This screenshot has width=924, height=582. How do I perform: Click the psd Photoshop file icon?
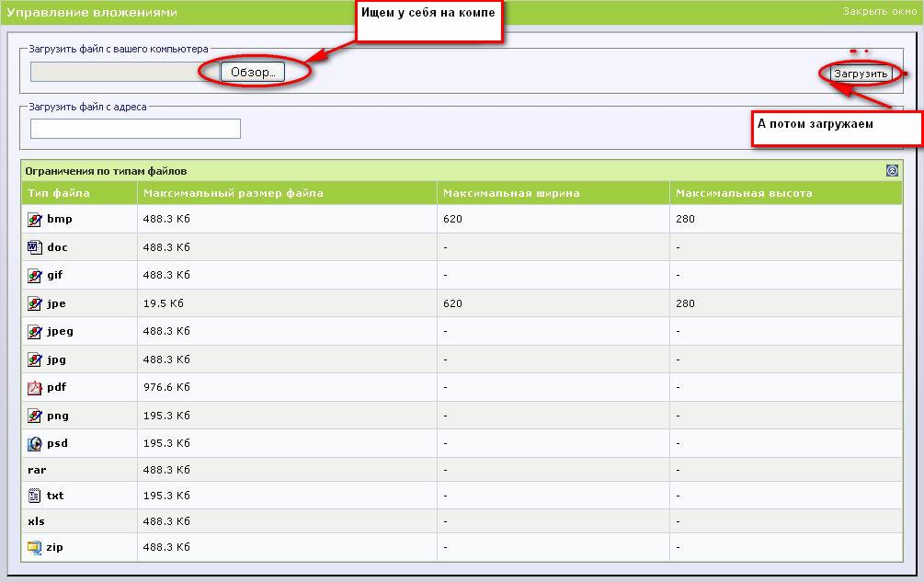[35, 443]
